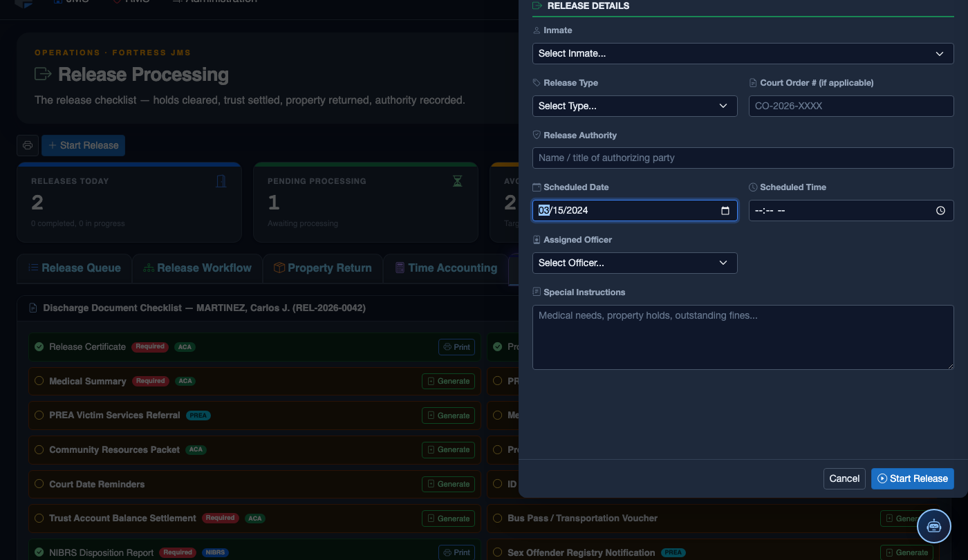Image resolution: width=968 pixels, height=560 pixels.
Task: Click the file icon beside Court Order label
Action: (x=754, y=83)
